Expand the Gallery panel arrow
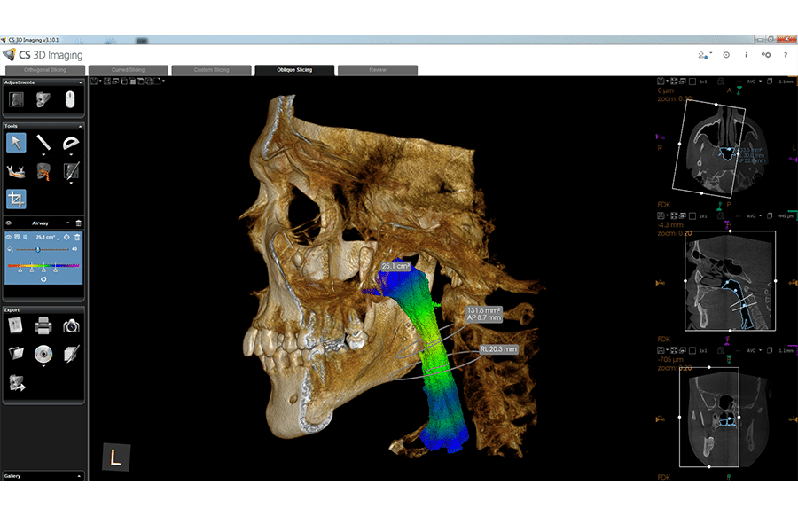Screen dimensions: 798x532 tap(79, 476)
